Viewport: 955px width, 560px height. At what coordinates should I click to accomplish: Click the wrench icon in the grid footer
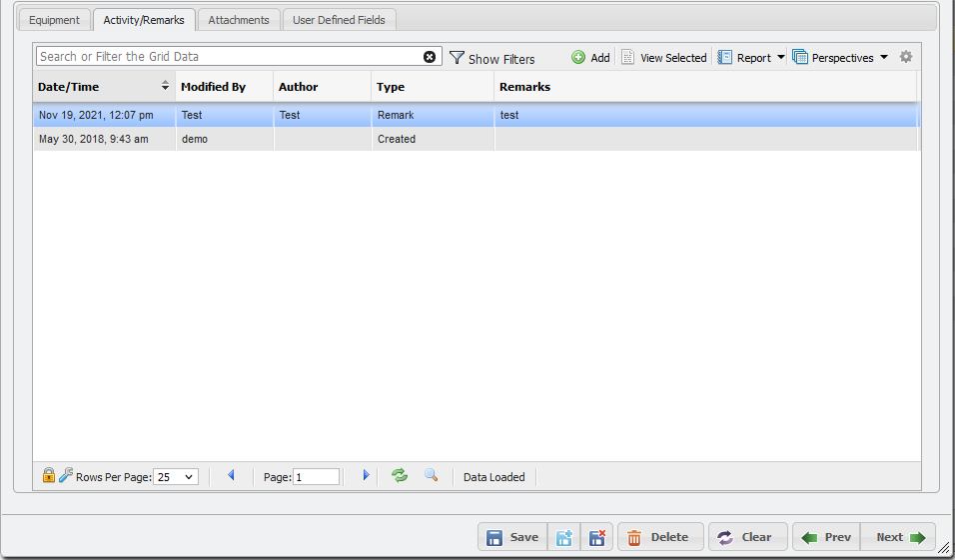click(x=66, y=476)
